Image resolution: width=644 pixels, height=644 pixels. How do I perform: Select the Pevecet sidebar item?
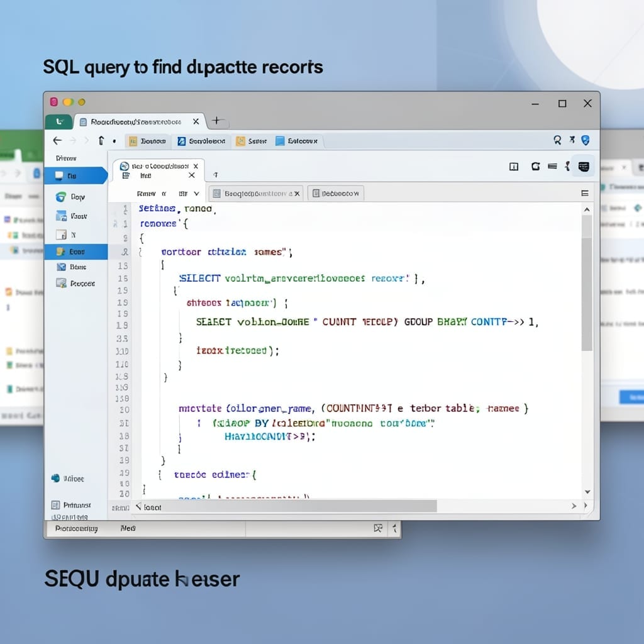[75, 284]
